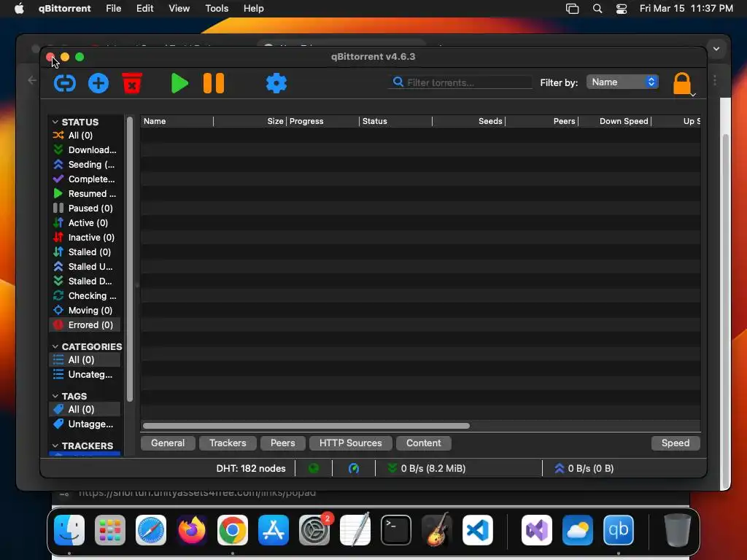
Task: Click the upload speed 0 B/s (0 B)
Action: pyautogui.click(x=584, y=469)
